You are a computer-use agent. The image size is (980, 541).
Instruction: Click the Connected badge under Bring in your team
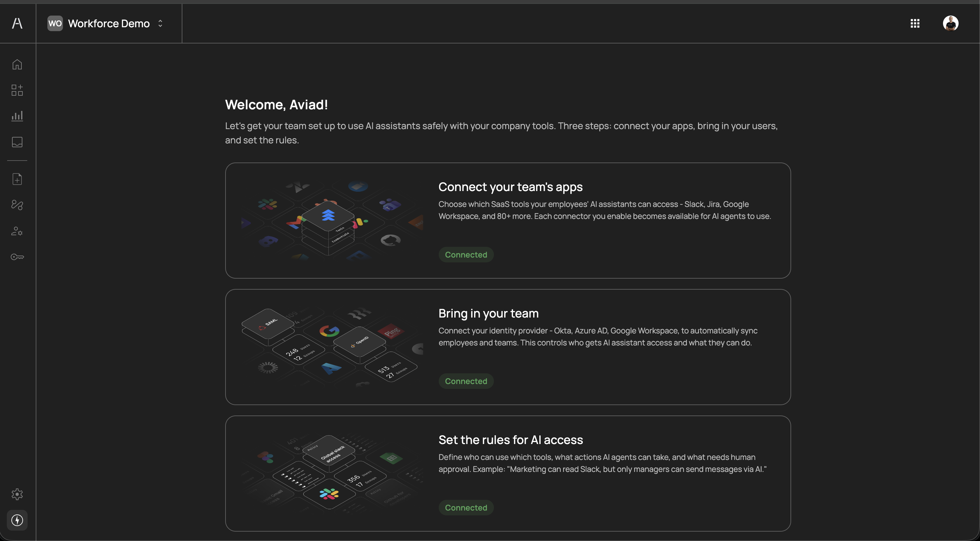pyautogui.click(x=466, y=381)
